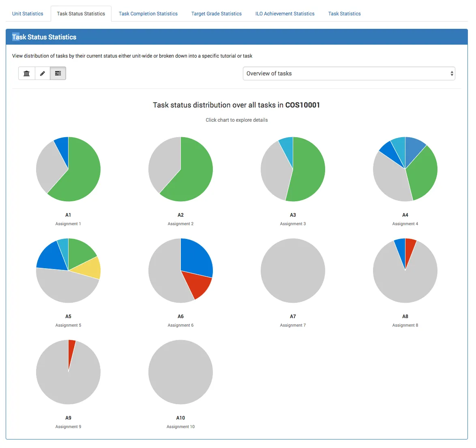This screenshot has width=476, height=448.
Task: Open details for the A3 chart
Action: (x=293, y=169)
